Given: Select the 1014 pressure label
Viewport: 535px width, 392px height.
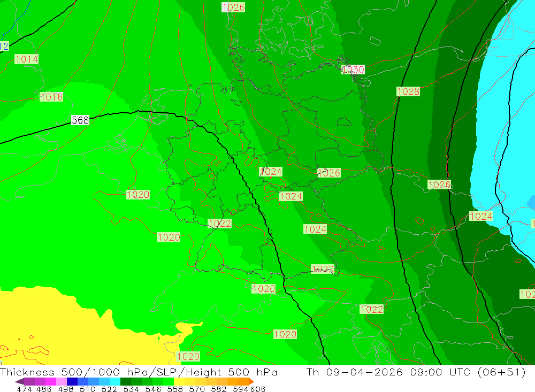Looking at the screenshot, I should 26,59.
